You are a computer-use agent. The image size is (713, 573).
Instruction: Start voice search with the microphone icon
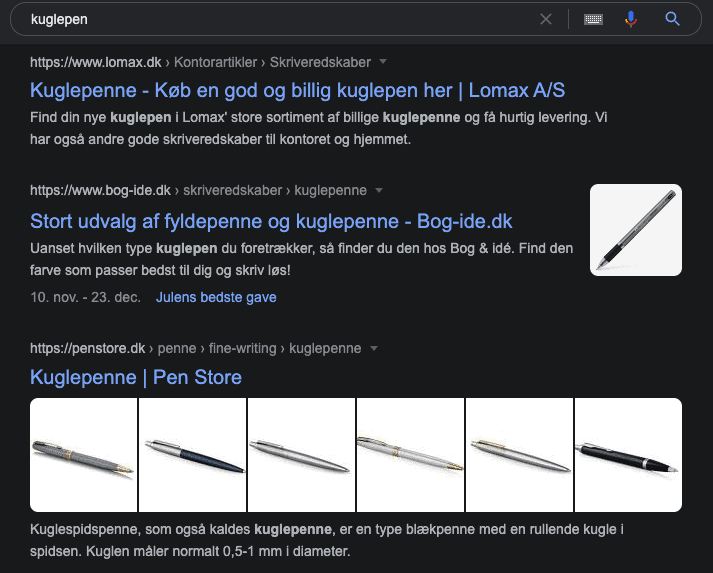(x=631, y=19)
